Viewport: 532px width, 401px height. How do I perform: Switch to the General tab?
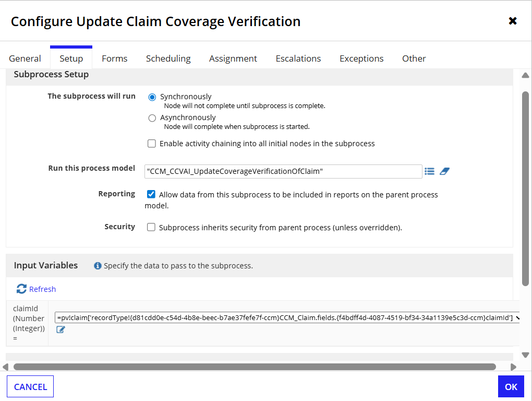pos(25,58)
